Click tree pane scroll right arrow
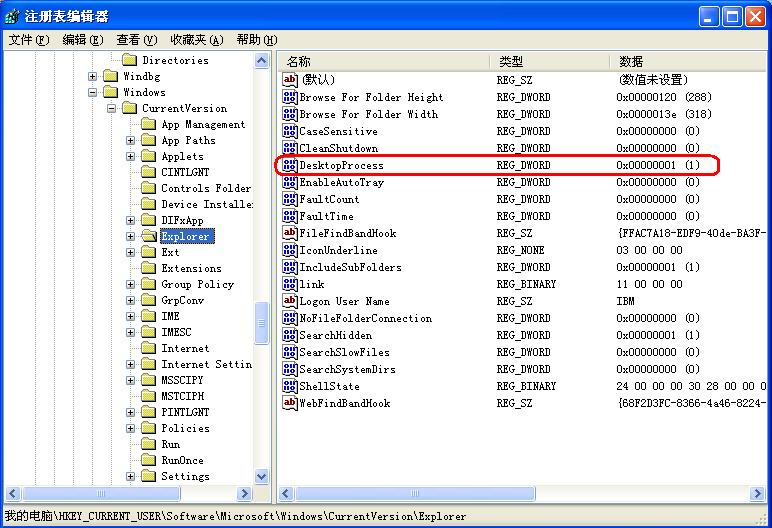 point(244,493)
